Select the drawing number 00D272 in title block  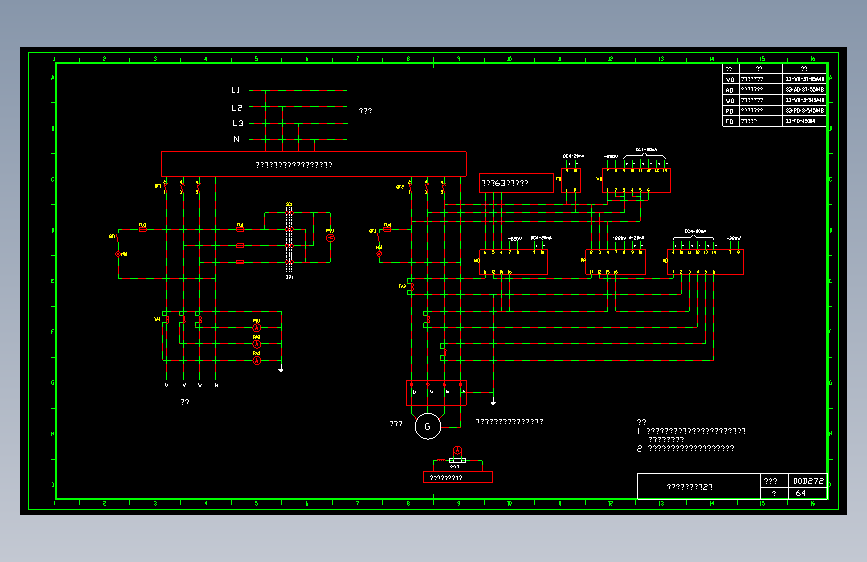(808, 481)
